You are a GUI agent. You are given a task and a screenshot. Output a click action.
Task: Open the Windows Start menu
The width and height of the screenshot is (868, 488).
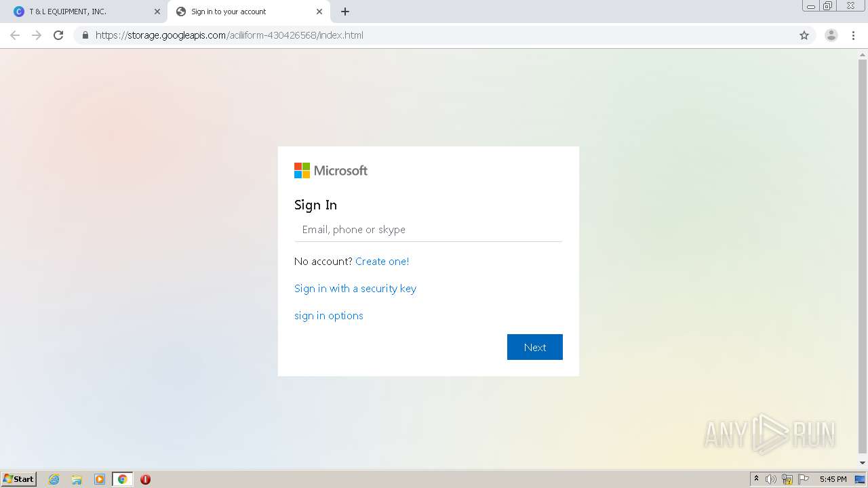pyautogui.click(x=19, y=479)
